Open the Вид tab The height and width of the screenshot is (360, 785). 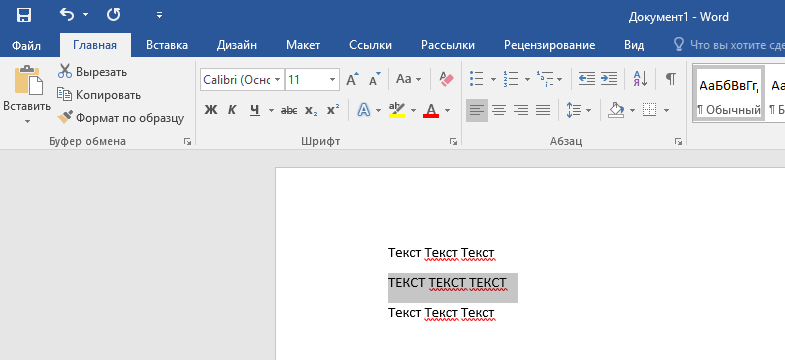coord(634,45)
